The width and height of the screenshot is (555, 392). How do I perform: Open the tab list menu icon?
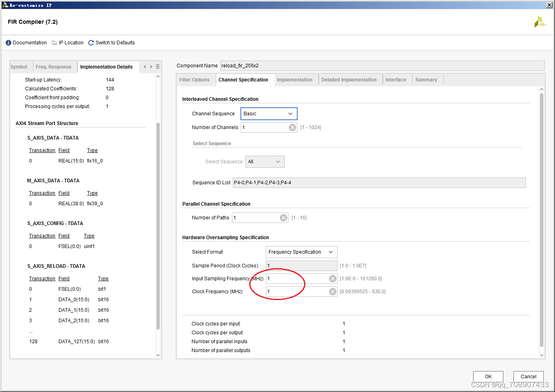point(158,67)
